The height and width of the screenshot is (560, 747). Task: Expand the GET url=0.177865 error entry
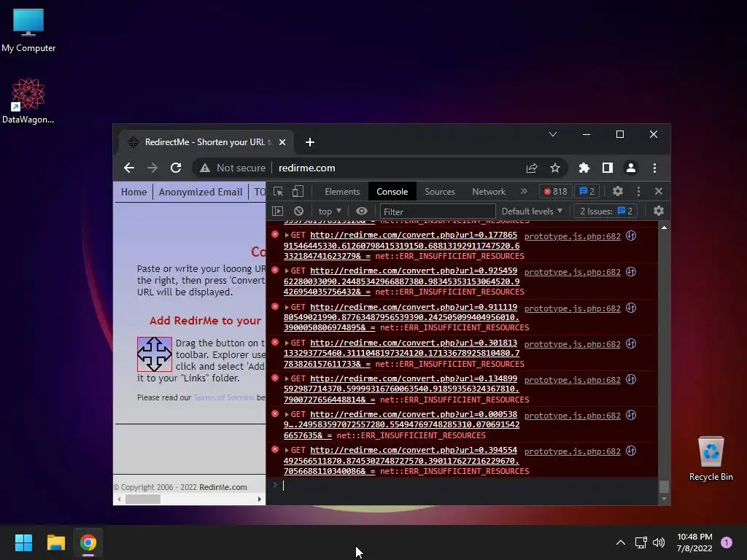coord(287,236)
